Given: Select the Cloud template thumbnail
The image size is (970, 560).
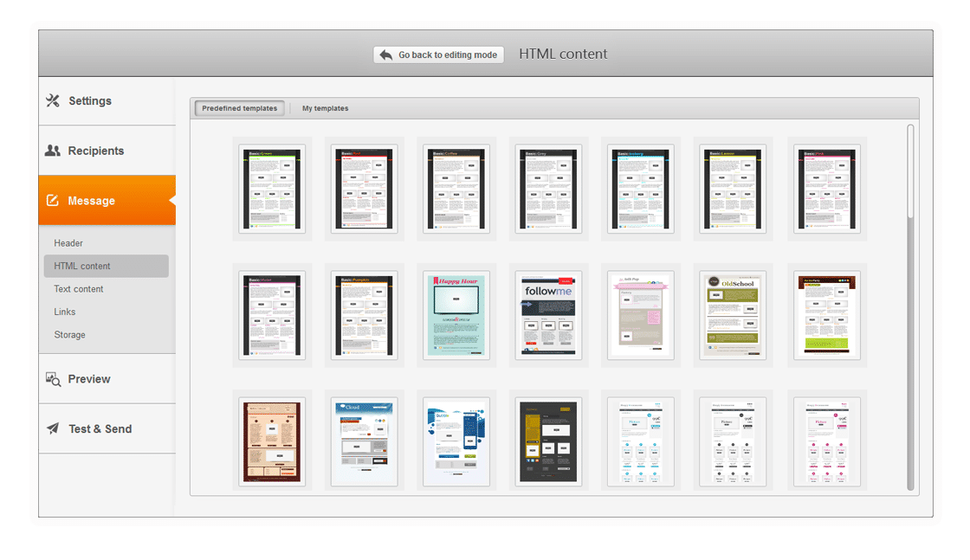Looking at the screenshot, I should point(364,442).
